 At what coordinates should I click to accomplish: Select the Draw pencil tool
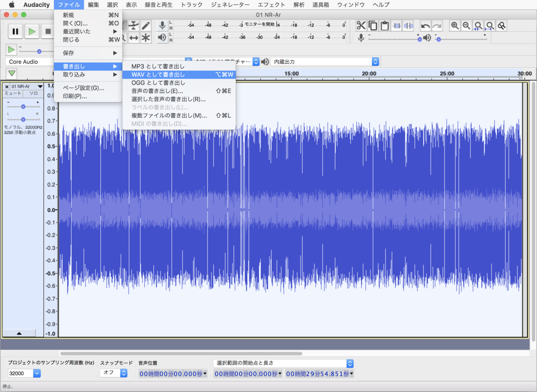click(145, 26)
